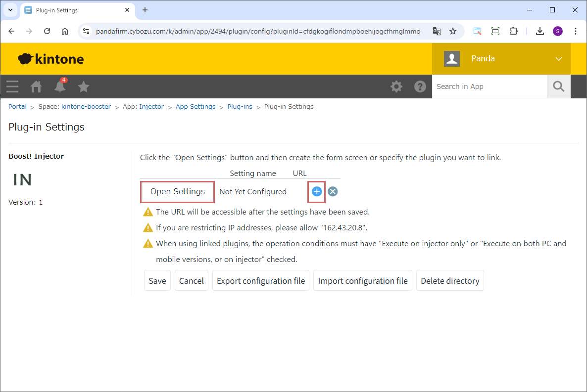Click the Search in App field

pyautogui.click(x=489, y=87)
